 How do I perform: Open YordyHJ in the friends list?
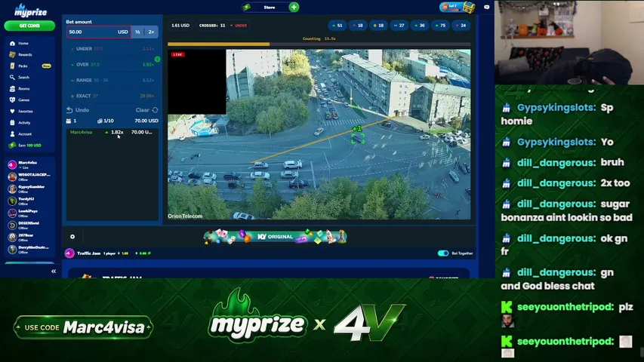click(x=29, y=201)
